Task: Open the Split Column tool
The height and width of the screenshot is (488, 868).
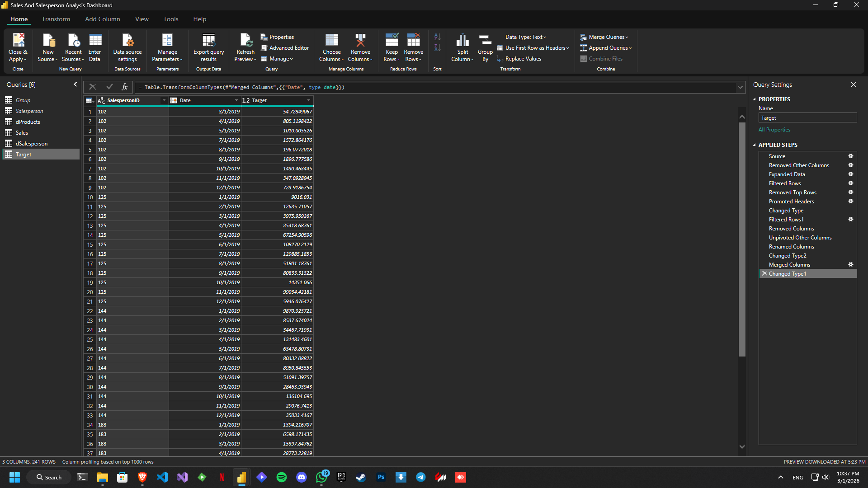Action: pyautogui.click(x=462, y=47)
